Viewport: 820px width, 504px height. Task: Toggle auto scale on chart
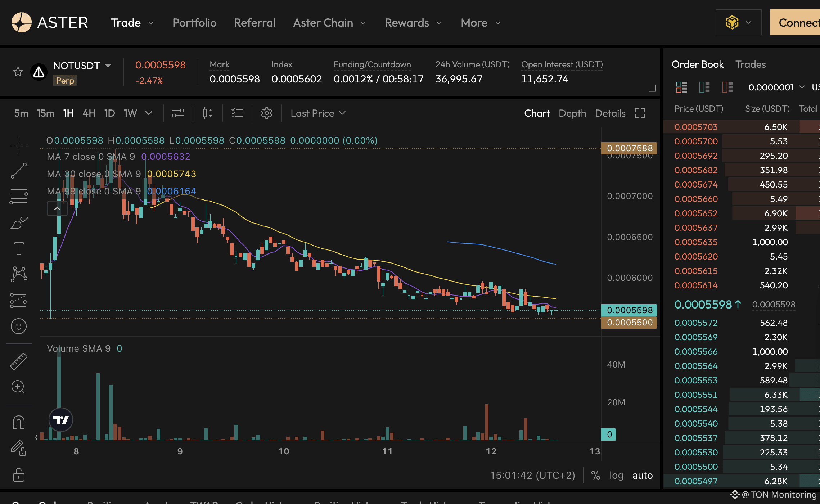click(643, 475)
